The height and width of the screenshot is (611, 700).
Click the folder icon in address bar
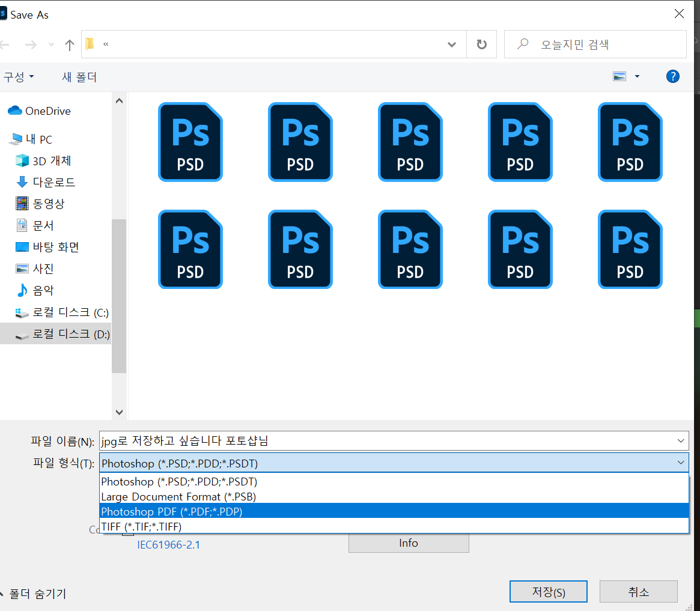point(90,44)
